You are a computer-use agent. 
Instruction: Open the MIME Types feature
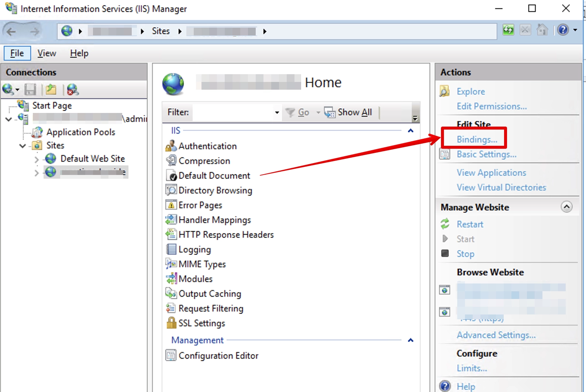click(x=202, y=264)
